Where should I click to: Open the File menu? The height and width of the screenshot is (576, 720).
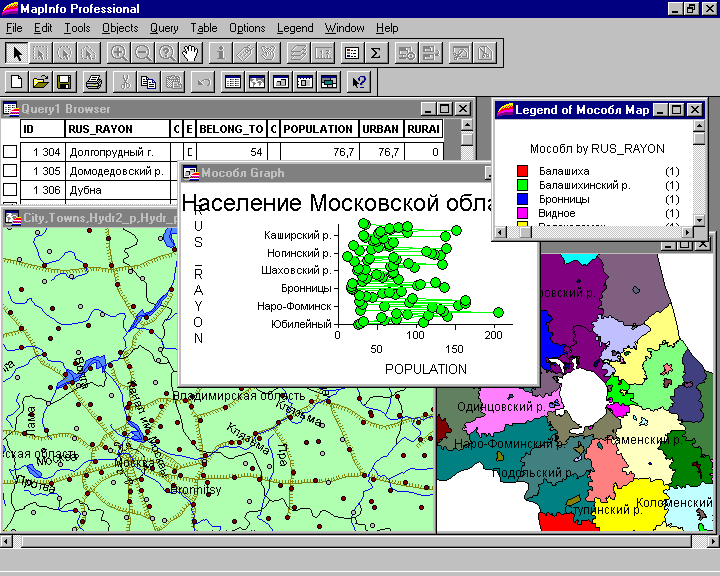coord(14,28)
